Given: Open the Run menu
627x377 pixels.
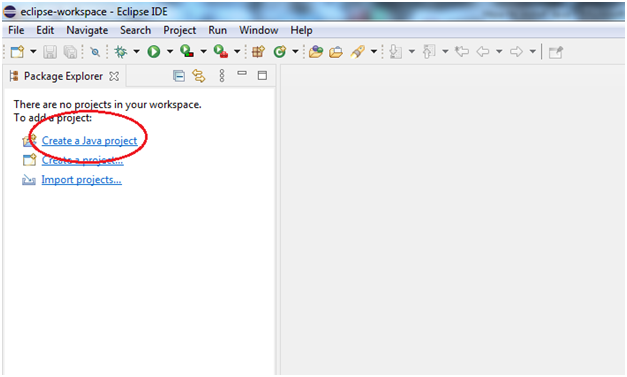Looking at the screenshot, I should coord(218,30).
